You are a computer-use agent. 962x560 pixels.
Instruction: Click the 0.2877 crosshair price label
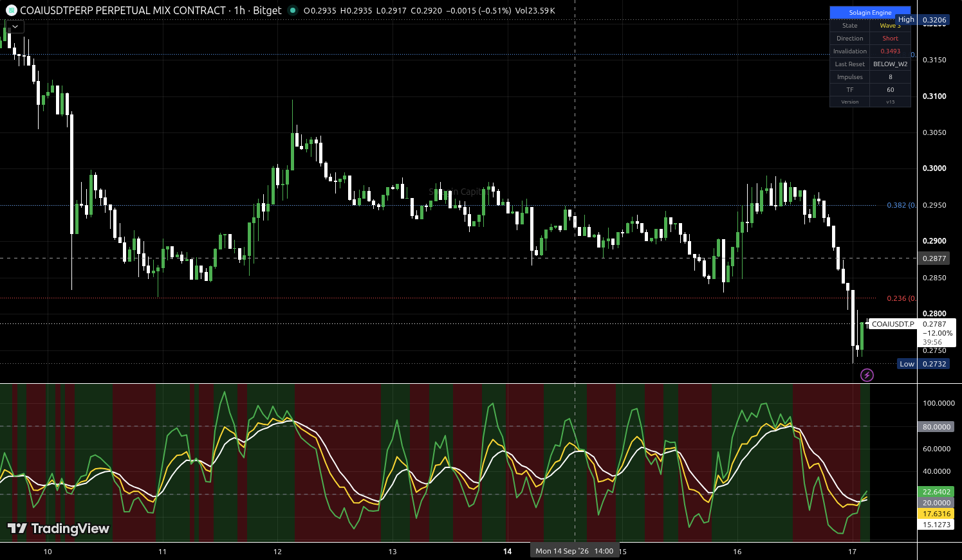click(934, 258)
